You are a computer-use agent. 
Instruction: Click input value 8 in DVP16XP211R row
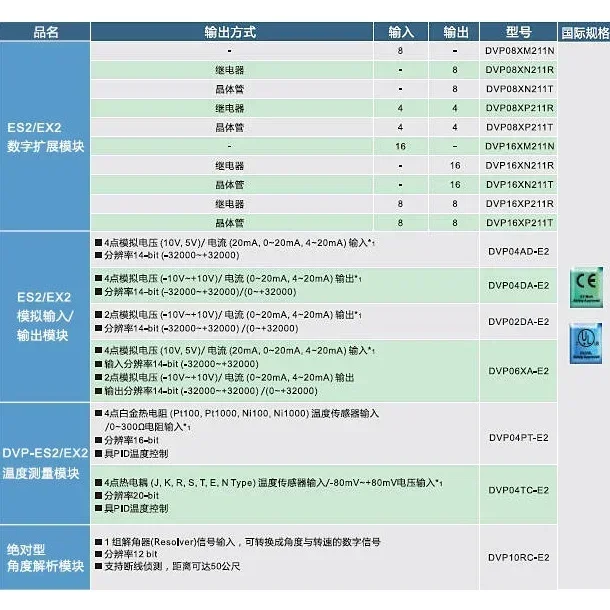pos(400,204)
